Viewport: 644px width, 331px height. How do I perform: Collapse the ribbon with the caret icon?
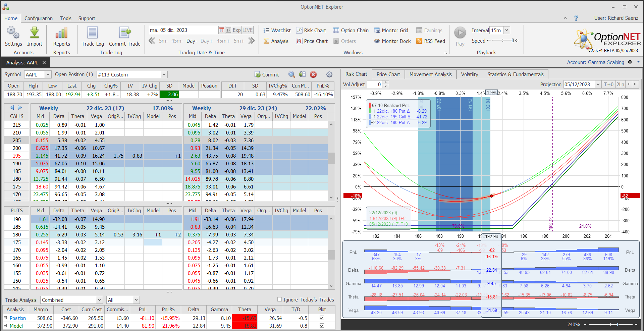click(565, 18)
